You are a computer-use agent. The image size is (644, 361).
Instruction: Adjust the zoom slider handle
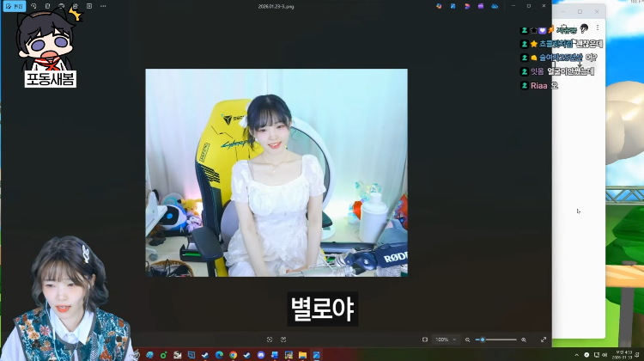pos(483,340)
